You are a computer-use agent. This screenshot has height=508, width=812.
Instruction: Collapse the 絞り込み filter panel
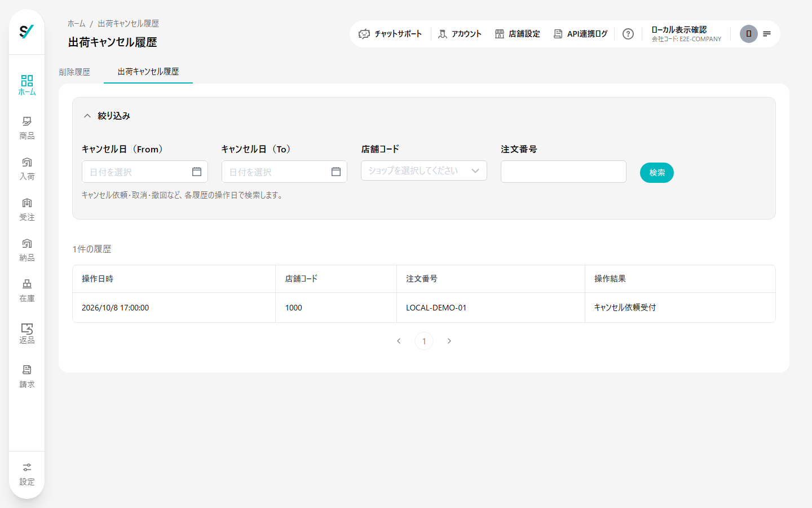[87, 116]
